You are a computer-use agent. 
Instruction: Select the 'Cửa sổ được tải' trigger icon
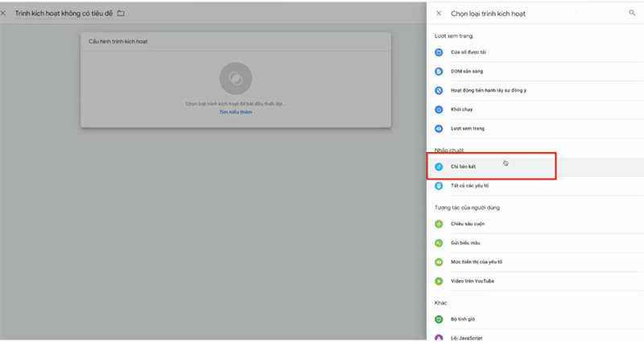[439, 52]
